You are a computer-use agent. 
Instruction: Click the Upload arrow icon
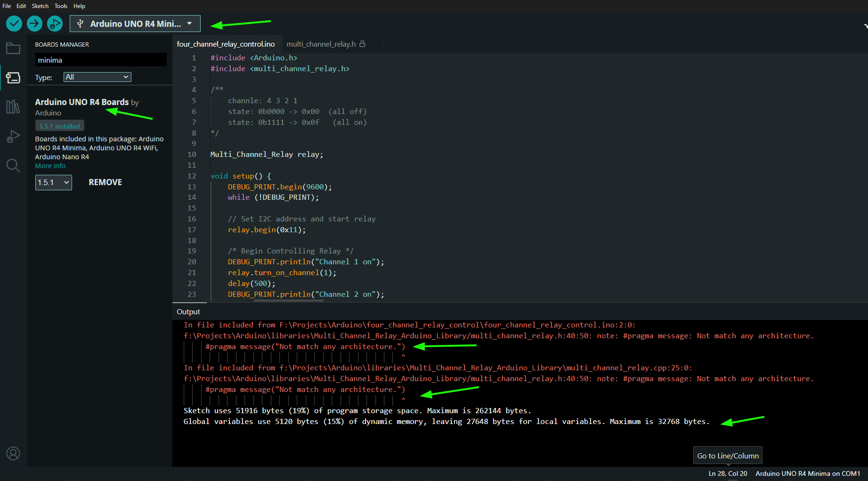[34, 24]
